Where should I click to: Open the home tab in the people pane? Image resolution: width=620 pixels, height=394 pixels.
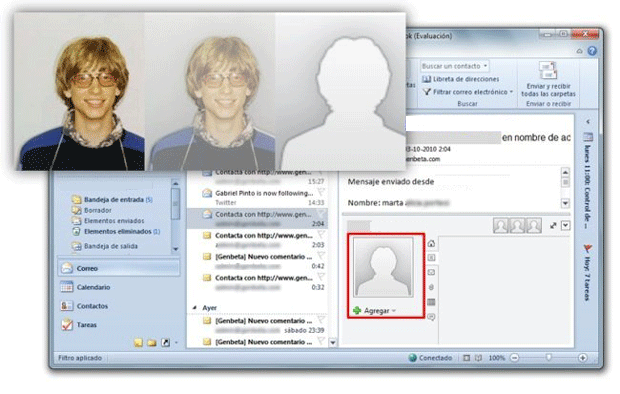(431, 243)
